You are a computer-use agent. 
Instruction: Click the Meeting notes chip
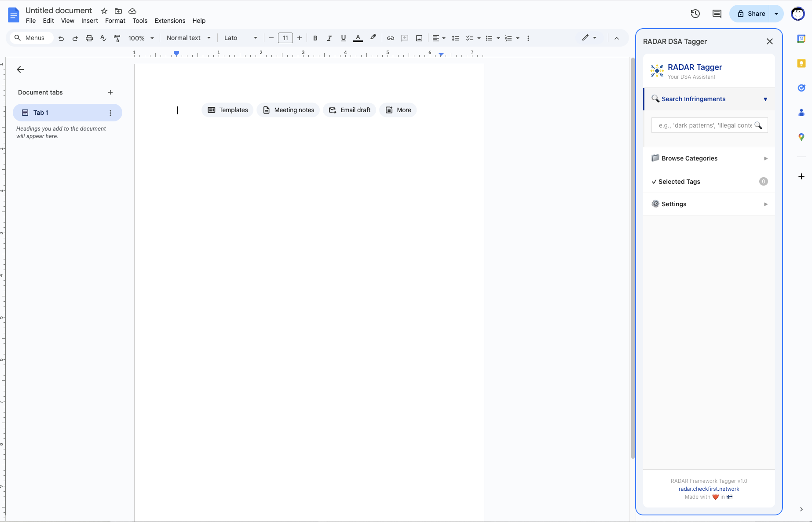pos(289,110)
